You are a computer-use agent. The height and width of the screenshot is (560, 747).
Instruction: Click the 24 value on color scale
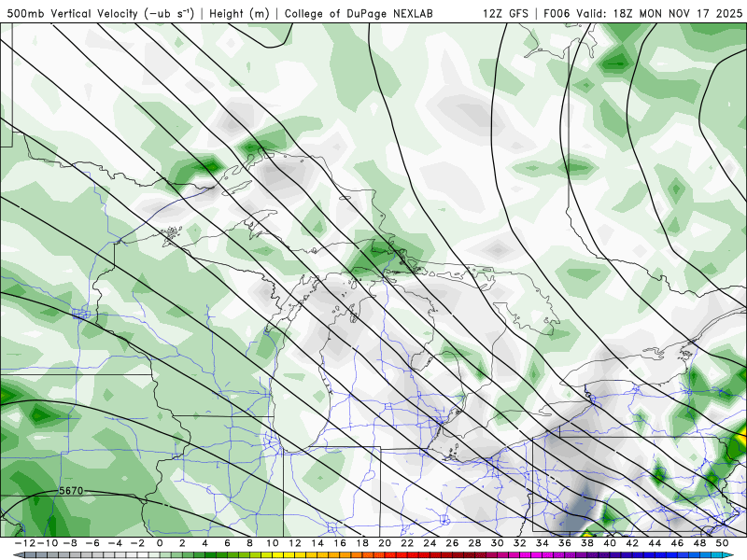click(x=430, y=543)
